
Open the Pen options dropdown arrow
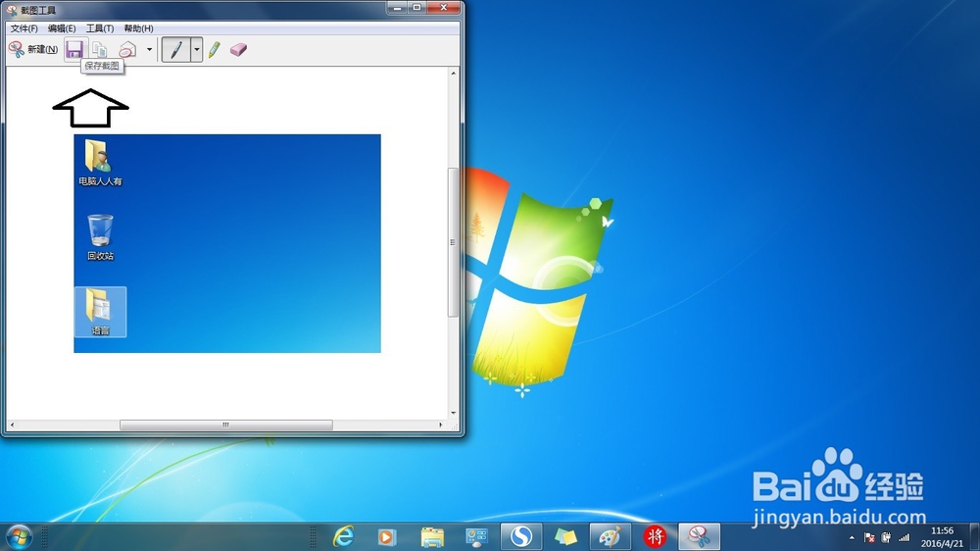click(196, 49)
